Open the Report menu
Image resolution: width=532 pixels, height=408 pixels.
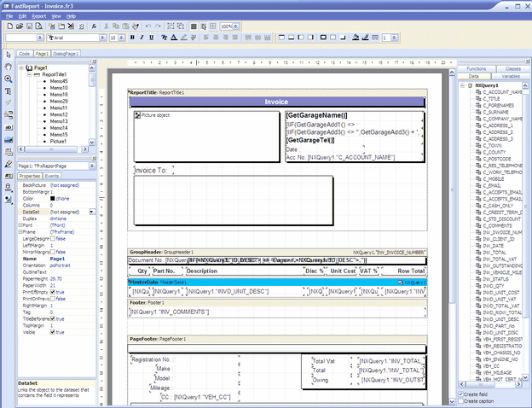(38, 16)
